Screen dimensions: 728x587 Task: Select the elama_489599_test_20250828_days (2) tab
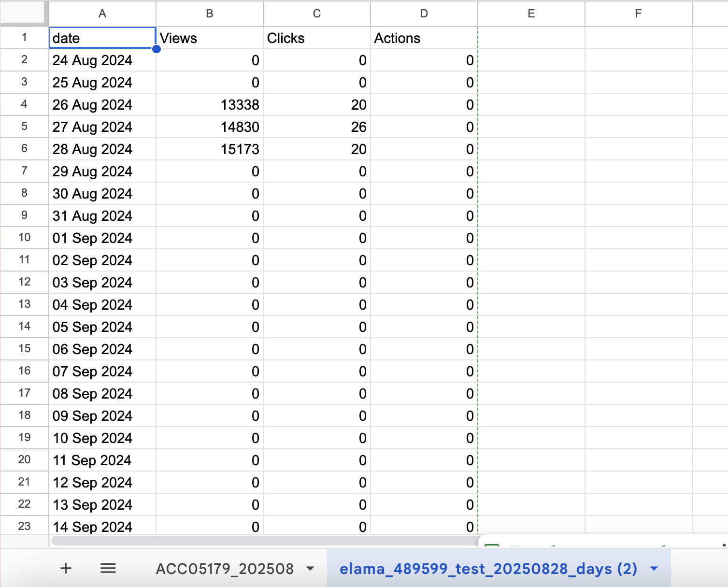point(488,569)
